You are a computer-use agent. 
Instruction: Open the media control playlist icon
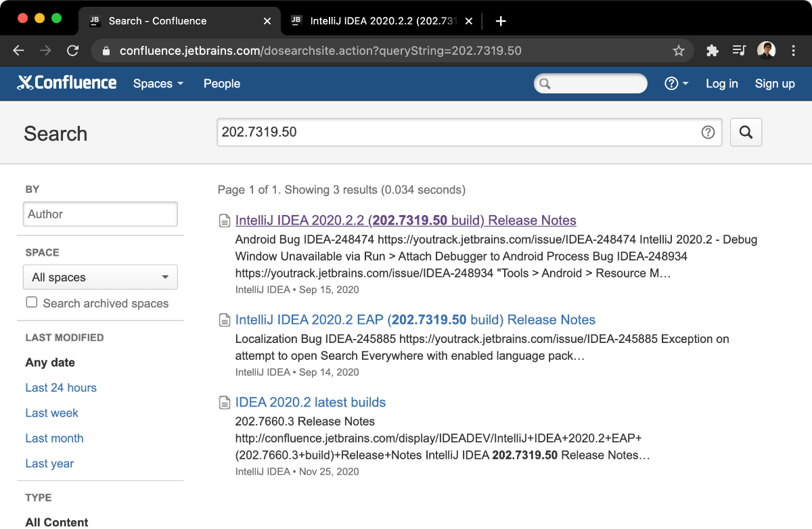point(739,51)
